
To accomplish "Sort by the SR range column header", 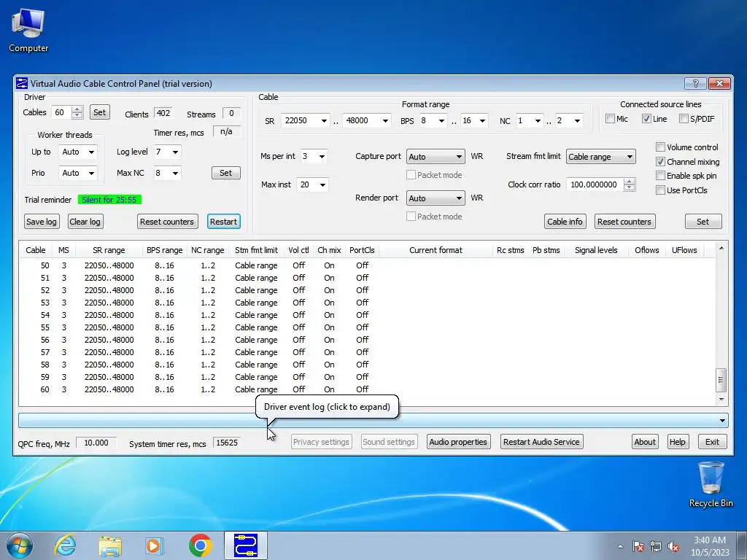I will (109, 250).
